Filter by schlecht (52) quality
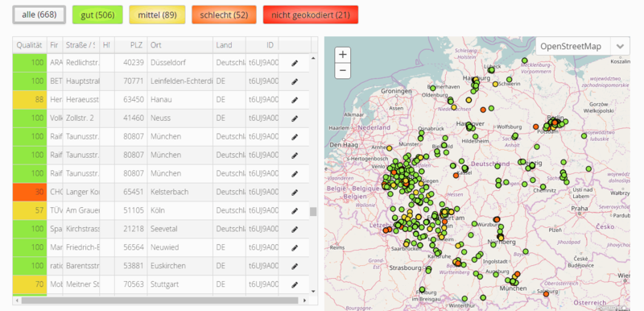The image size is (644, 311). [x=224, y=15]
